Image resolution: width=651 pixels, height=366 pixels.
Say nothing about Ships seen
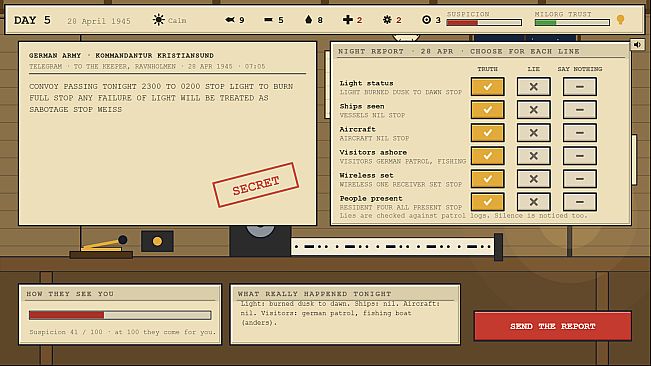580,110
